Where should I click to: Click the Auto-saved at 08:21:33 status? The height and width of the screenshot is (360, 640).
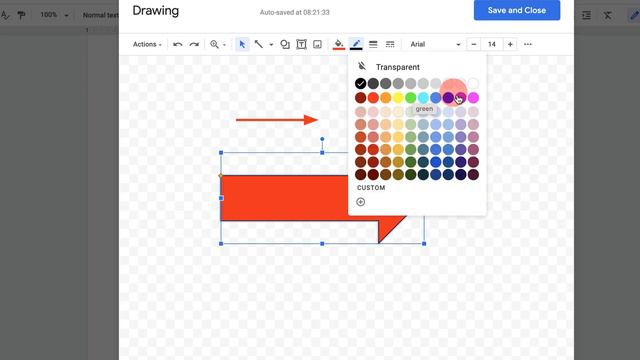pyautogui.click(x=295, y=12)
